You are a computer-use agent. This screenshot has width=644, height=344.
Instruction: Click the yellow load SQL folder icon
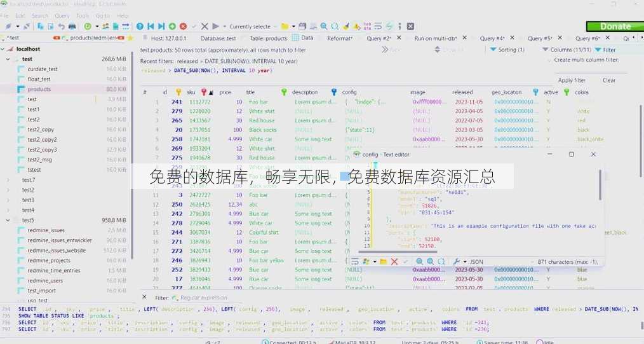(x=285, y=26)
